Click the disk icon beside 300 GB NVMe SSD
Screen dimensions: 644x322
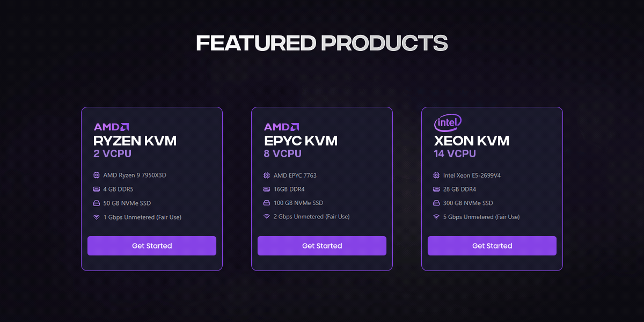tap(437, 203)
